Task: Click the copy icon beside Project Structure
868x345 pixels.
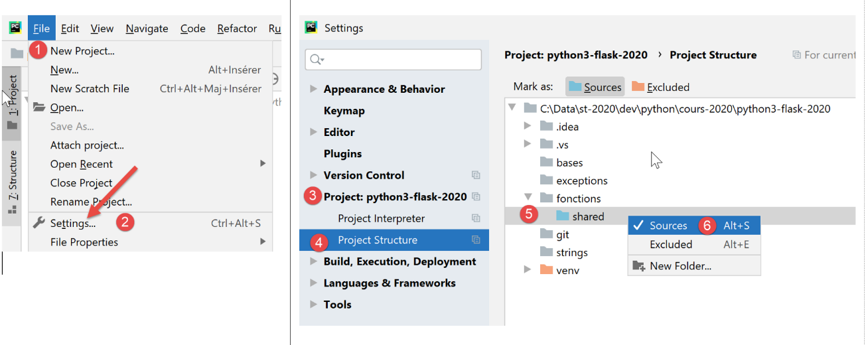Action: click(x=475, y=240)
